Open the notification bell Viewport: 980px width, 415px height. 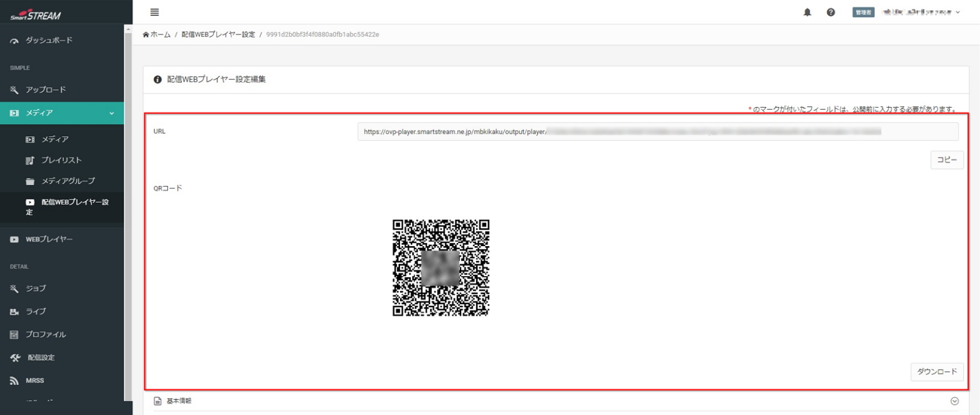(807, 13)
